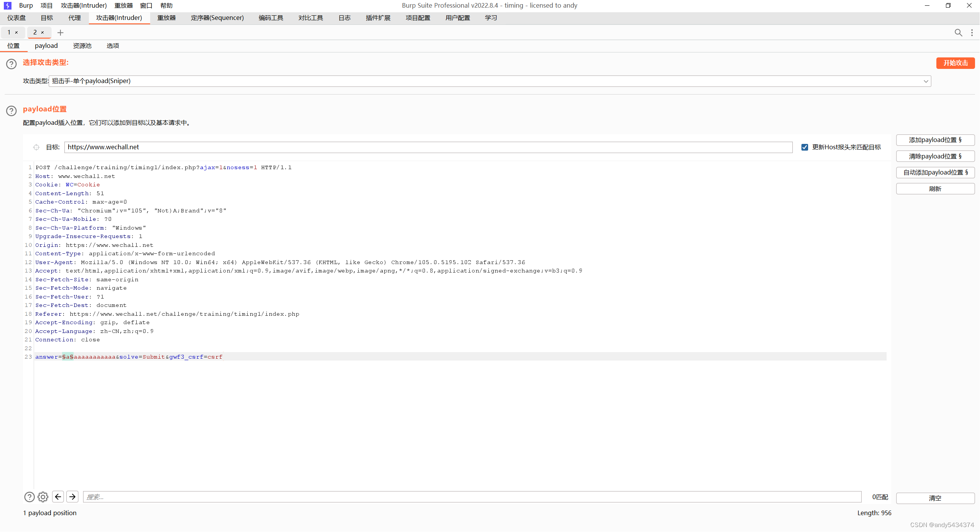Image resolution: width=980 pixels, height=532 pixels.
Task: Open the search magnifier icon at top right
Action: click(958, 33)
